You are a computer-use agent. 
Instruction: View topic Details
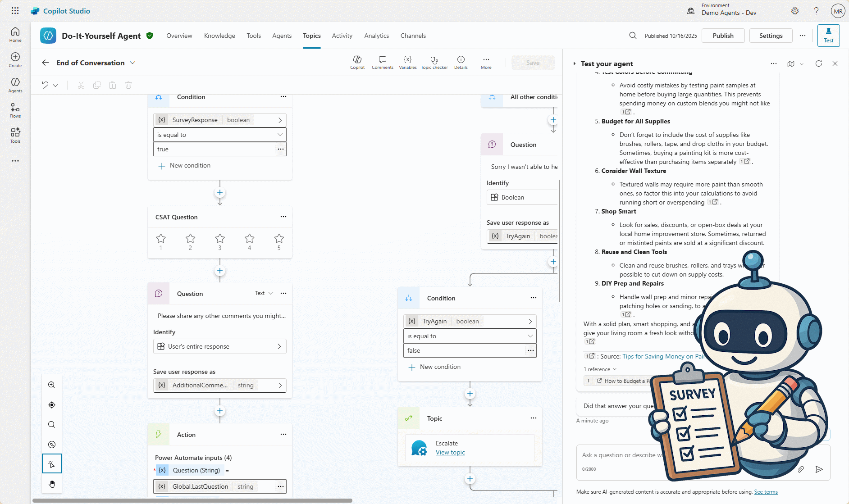[x=461, y=63]
